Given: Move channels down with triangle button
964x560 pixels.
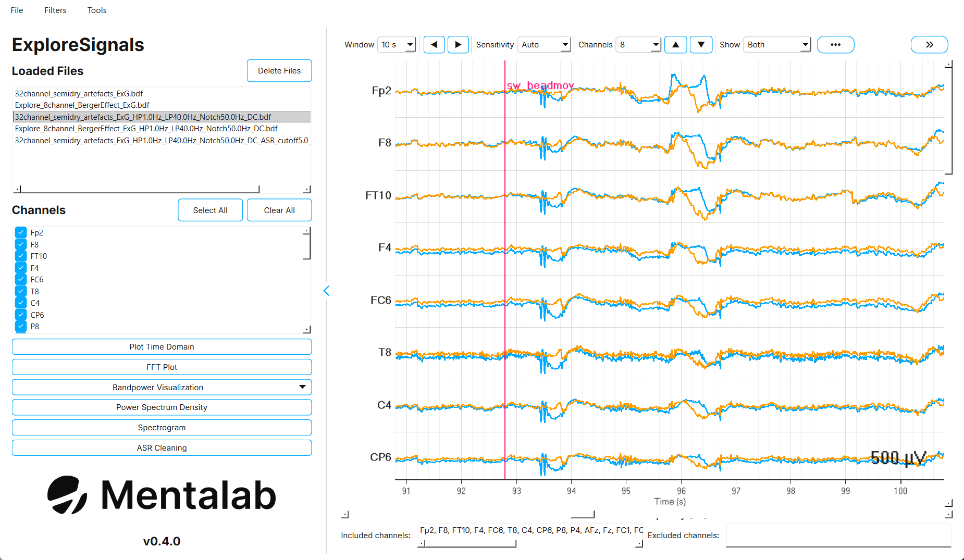Looking at the screenshot, I should coord(701,45).
